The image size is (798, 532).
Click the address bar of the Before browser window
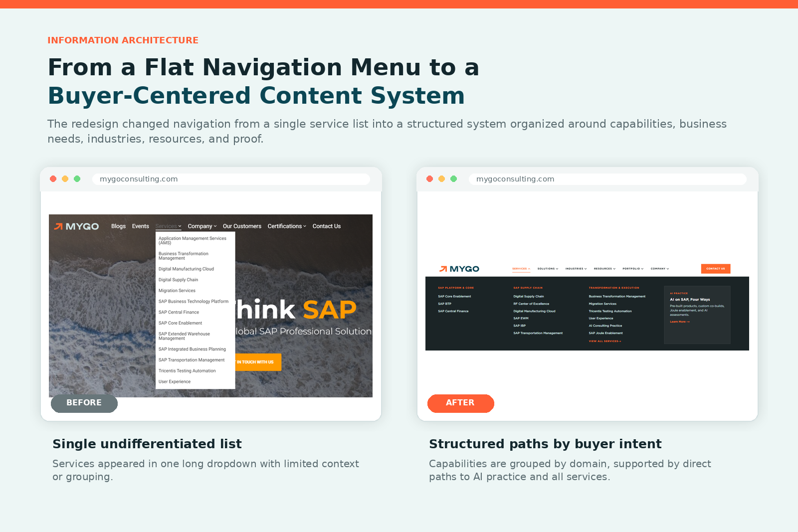[231, 179]
